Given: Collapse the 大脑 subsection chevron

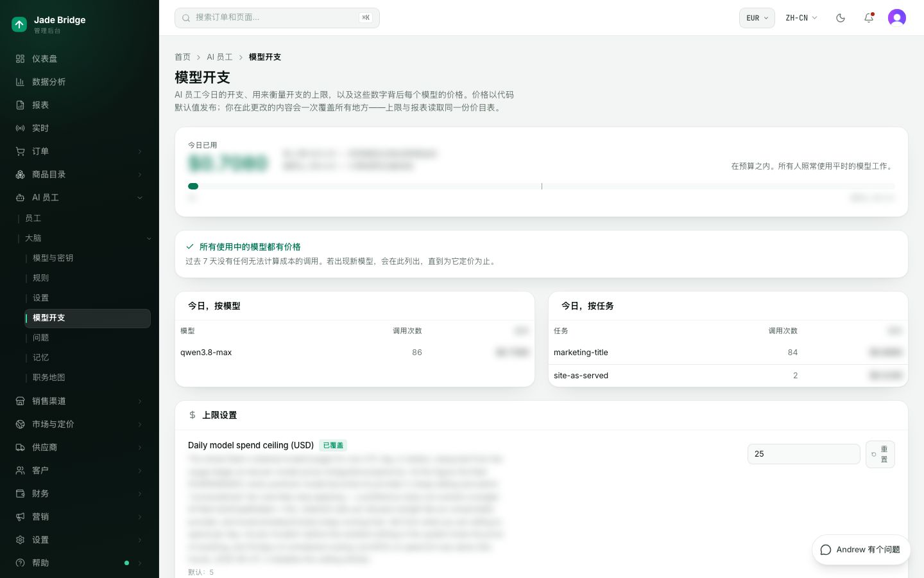Looking at the screenshot, I should point(149,238).
